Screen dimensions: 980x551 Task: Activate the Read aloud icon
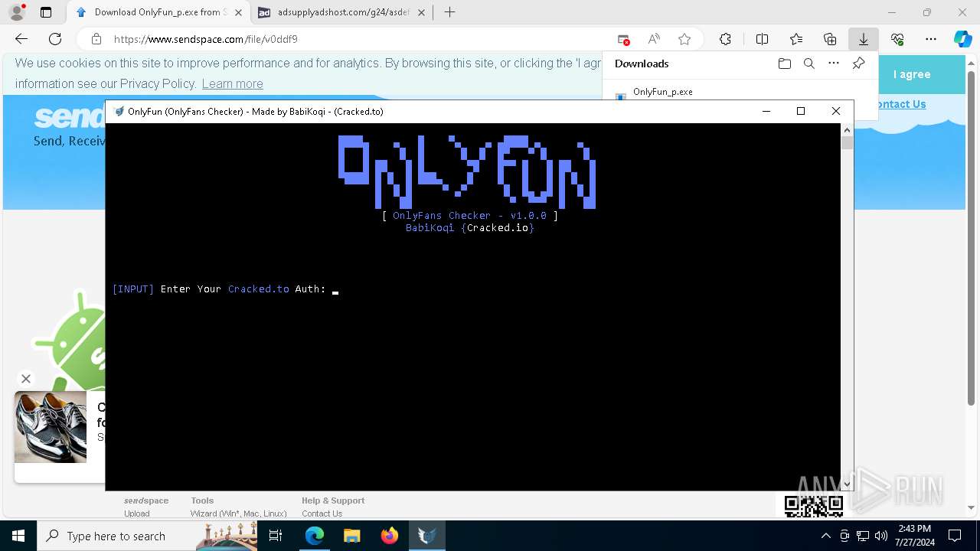pyautogui.click(x=654, y=39)
